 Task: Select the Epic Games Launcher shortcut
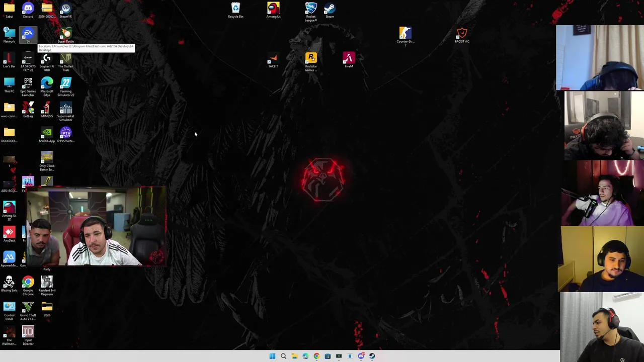click(28, 86)
